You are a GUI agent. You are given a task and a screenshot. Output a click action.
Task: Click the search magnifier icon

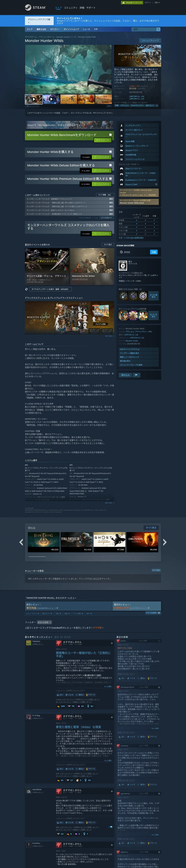tap(158, 29)
